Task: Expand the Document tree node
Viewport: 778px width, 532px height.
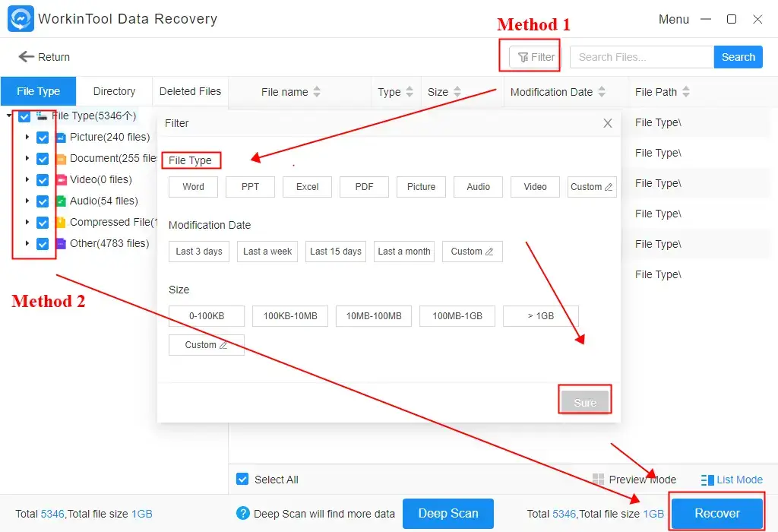Action: 27,158
